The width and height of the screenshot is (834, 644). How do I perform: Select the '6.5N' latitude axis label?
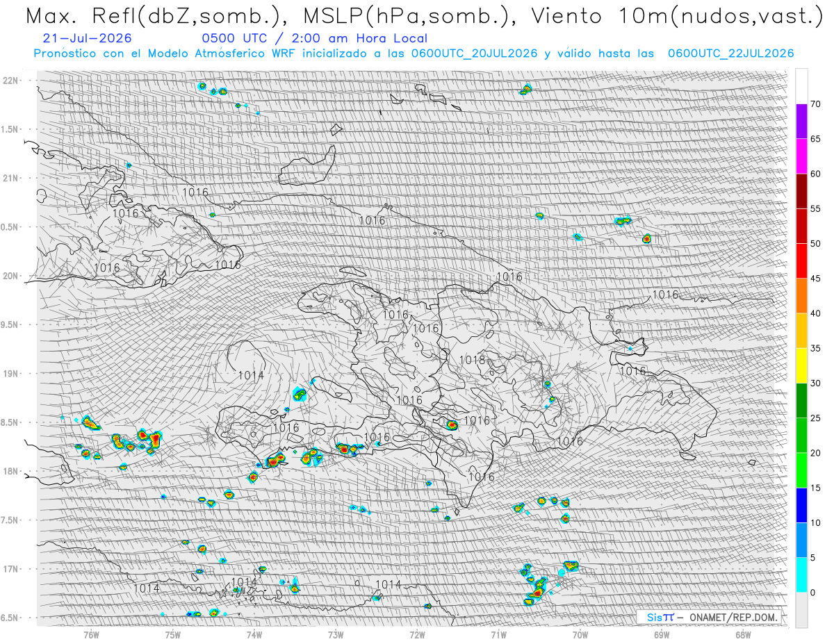pyautogui.click(x=10, y=618)
